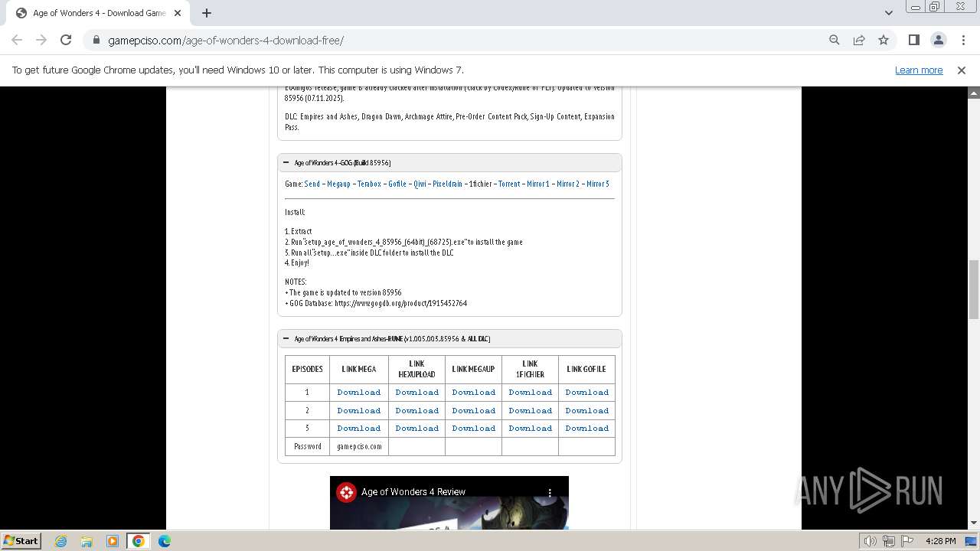The height and width of the screenshot is (551, 980).
Task: Click the Torrent link
Action: pos(509,184)
